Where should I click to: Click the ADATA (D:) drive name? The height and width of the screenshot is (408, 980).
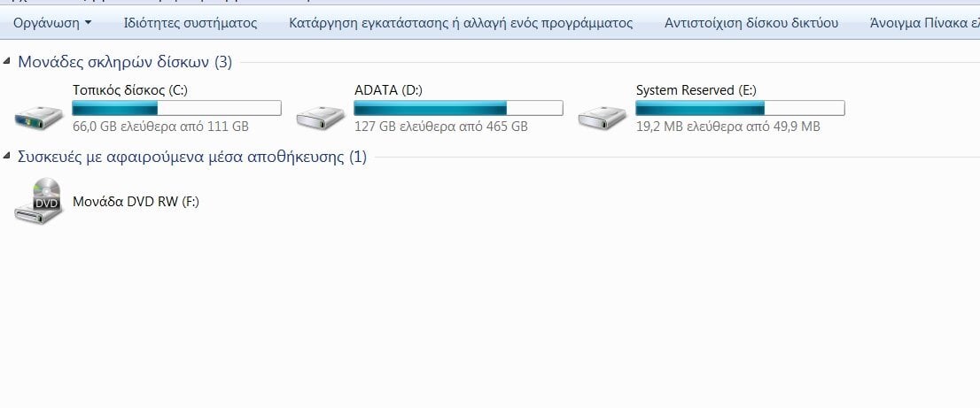click(387, 90)
